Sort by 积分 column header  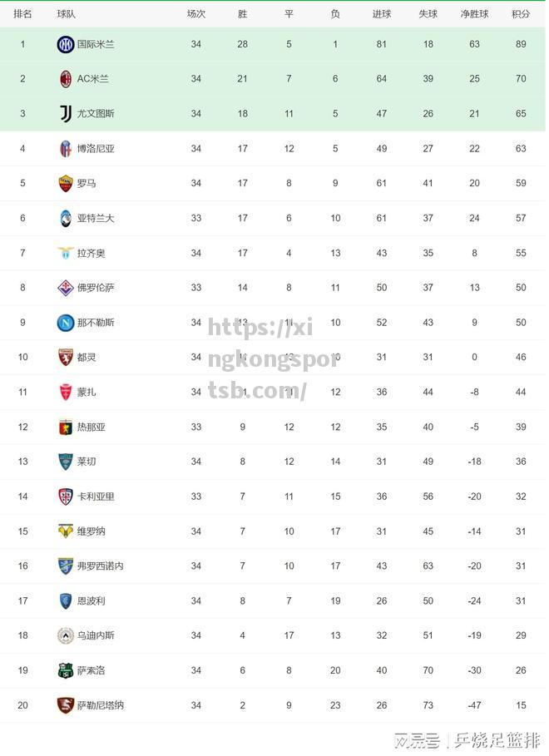tap(521, 14)
